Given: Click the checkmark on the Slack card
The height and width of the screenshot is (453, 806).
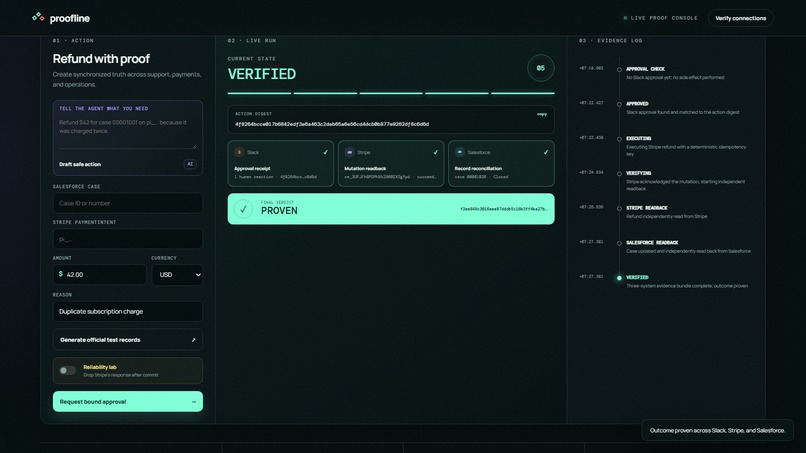Looking at the screenshot, I should [325, 152].
